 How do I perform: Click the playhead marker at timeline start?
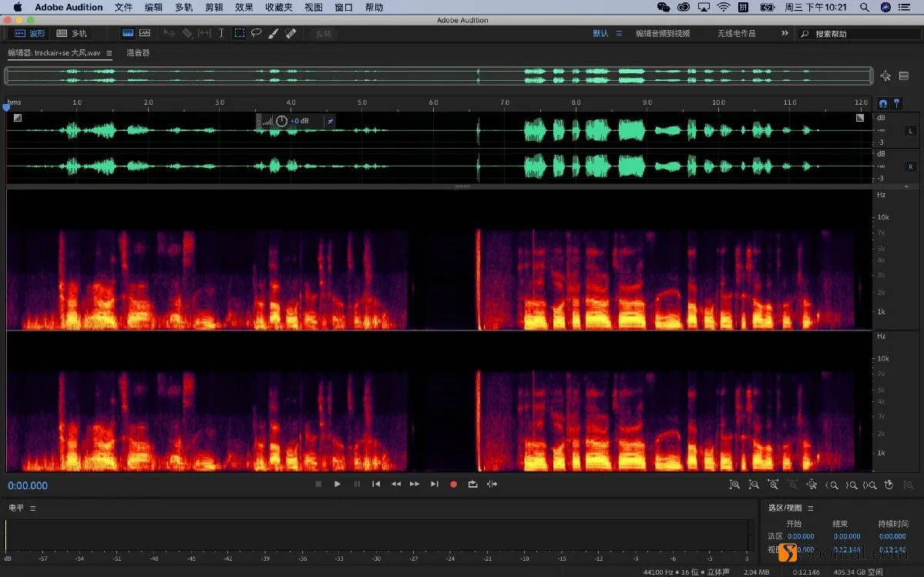[6, 107]
